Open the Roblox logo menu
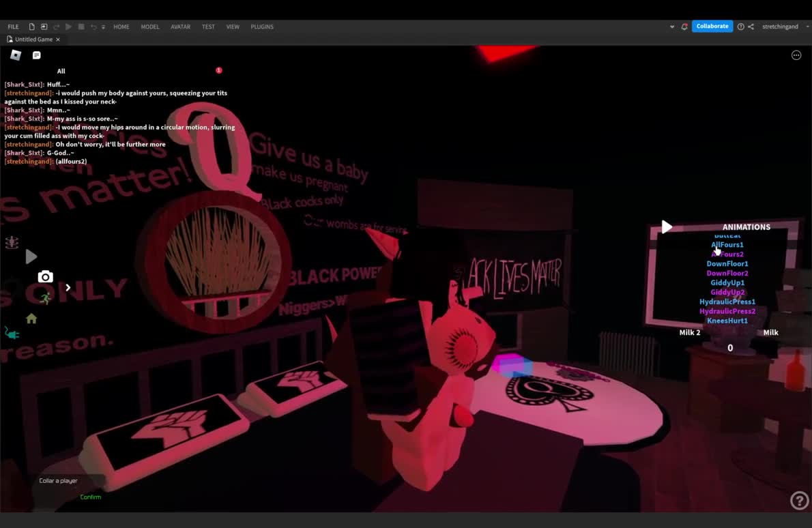The height and width of the screenshot is (528, 812). [x=16, y=55]
